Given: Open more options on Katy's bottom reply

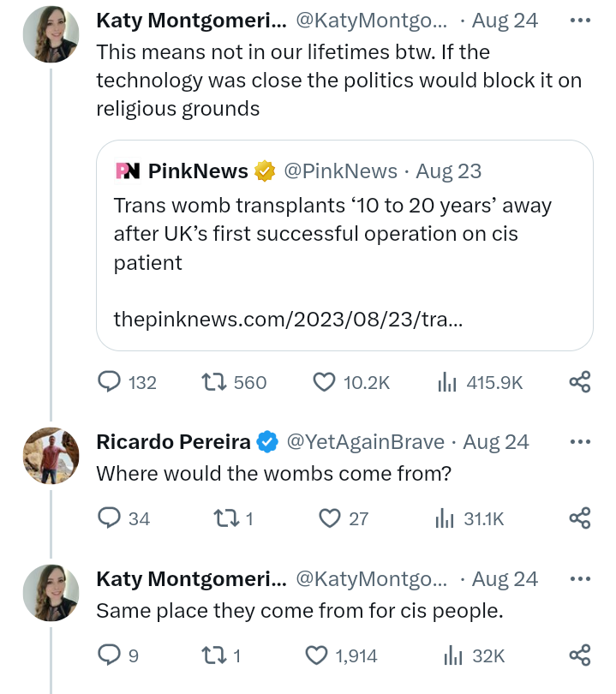Looking at the screenshot, I should (580, 579).
